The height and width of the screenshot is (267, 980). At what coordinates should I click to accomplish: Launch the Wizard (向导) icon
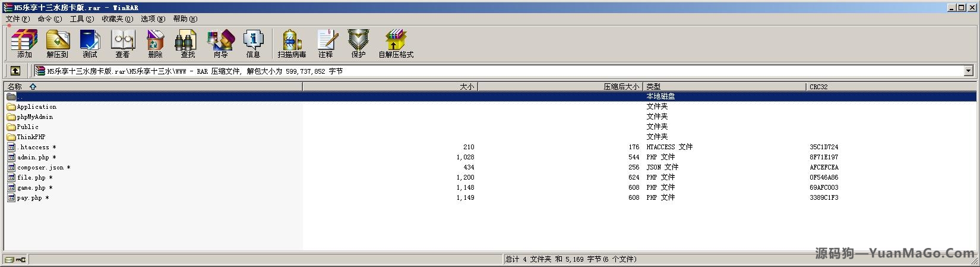(220, 43)
